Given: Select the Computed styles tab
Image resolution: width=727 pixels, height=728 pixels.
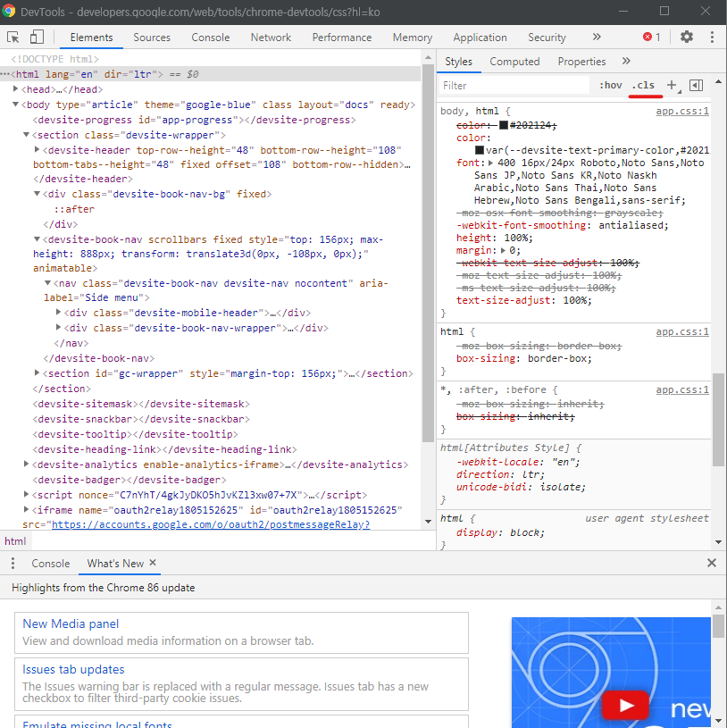Looking at the screenshot, I should [x=514, y=62].
